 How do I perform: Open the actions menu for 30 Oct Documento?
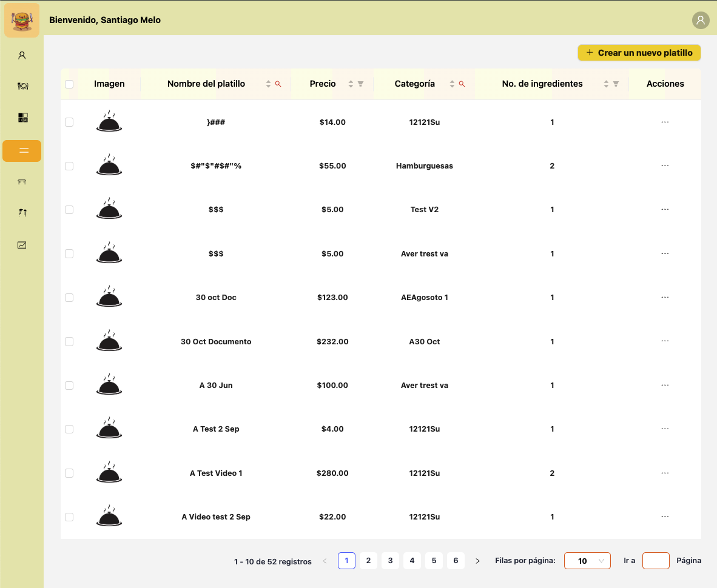coord(665,341)
